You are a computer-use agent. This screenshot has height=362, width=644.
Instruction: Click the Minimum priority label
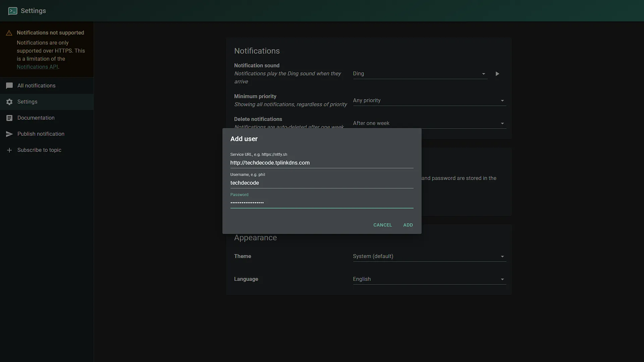(255, 97)
